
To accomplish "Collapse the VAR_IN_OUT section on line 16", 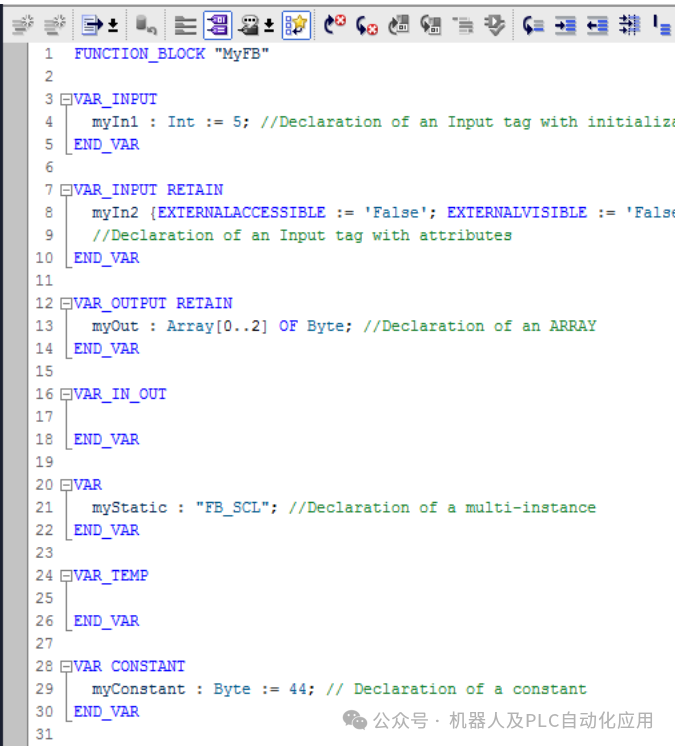I will [66, 394].
